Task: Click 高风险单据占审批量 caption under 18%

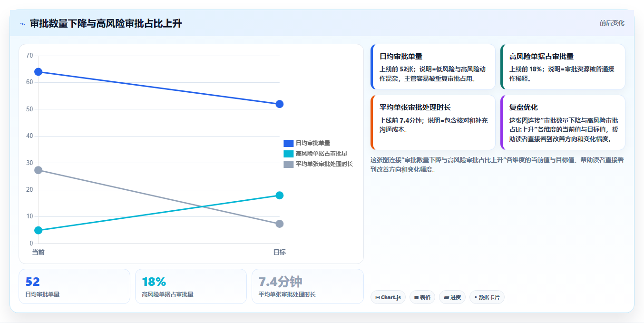Action: pyautogui.click(x=167, y=294)
